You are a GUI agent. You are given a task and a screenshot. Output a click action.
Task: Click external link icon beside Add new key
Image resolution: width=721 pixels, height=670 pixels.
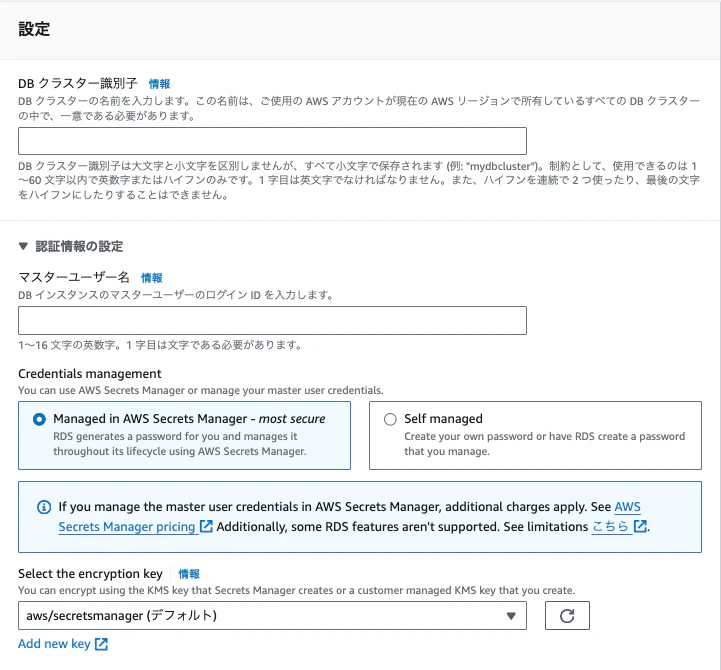pyautogui.click(x=101, y=644)
